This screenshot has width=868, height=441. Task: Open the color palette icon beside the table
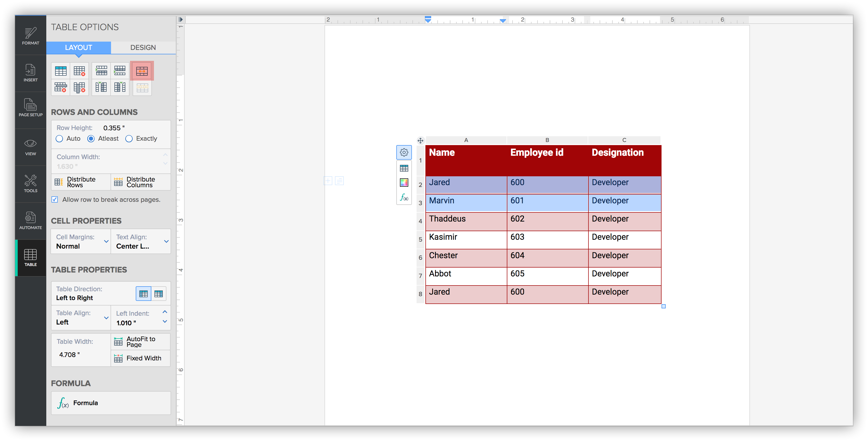(x=404, y=183)
